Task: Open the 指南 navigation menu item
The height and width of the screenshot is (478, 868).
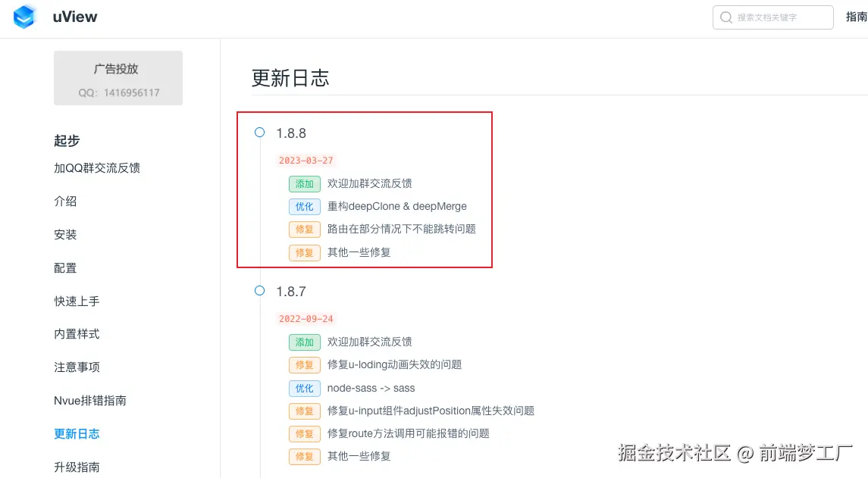Action: point(857,17)
